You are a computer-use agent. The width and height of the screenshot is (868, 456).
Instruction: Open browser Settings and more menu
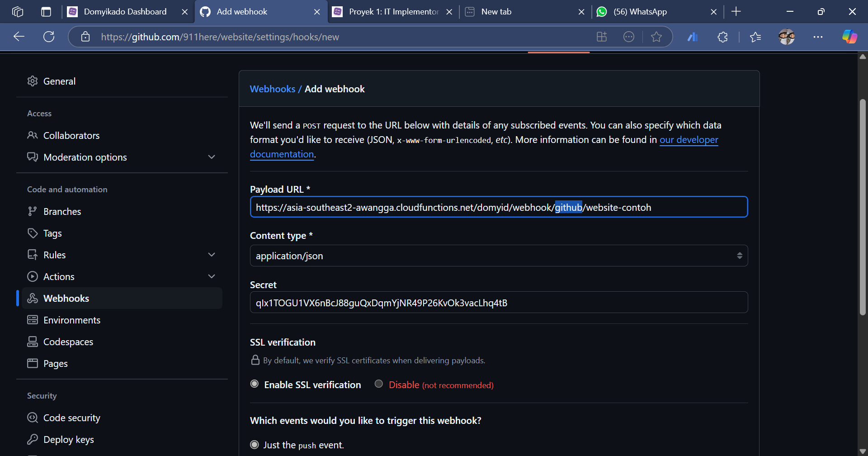[818, 37]
